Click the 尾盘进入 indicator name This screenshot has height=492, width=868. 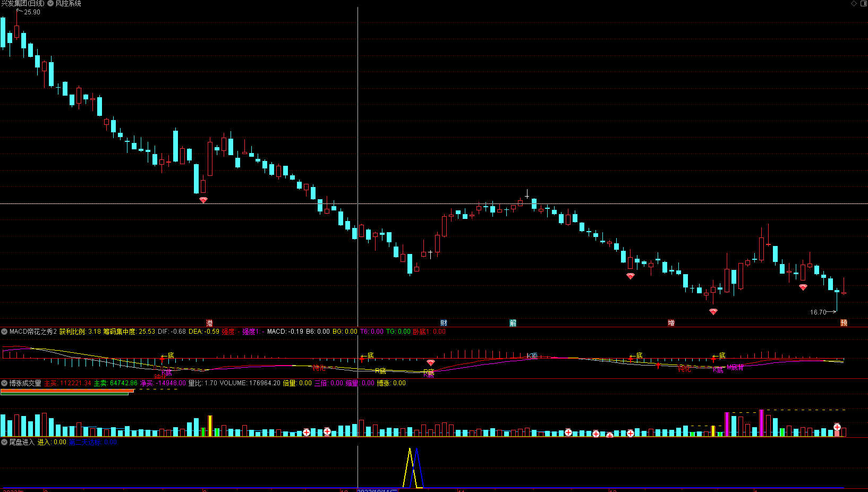[x=22, y=442]
